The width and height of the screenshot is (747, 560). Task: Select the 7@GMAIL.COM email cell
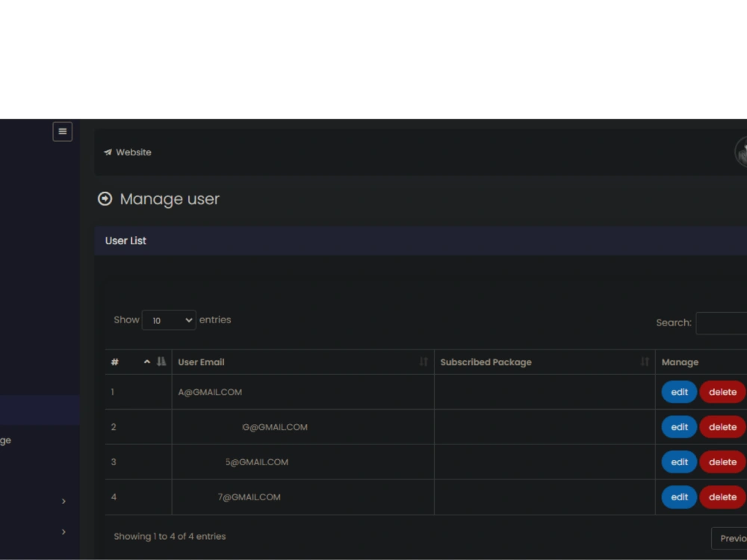tap(303, 497)
